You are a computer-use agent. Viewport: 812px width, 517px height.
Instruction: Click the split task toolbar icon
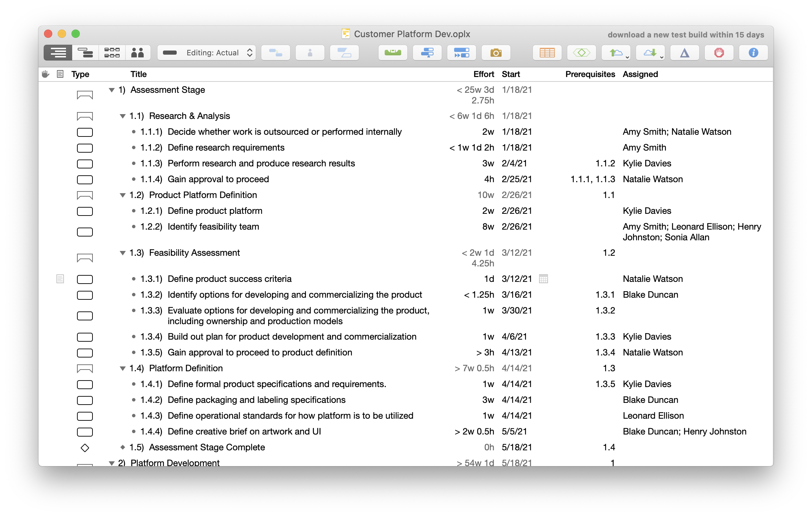344,53
